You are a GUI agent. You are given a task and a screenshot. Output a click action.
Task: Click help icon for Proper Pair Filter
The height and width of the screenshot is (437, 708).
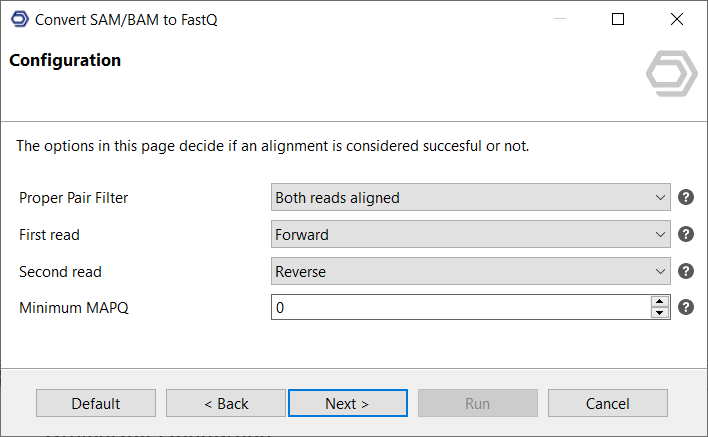coord(686,197)
